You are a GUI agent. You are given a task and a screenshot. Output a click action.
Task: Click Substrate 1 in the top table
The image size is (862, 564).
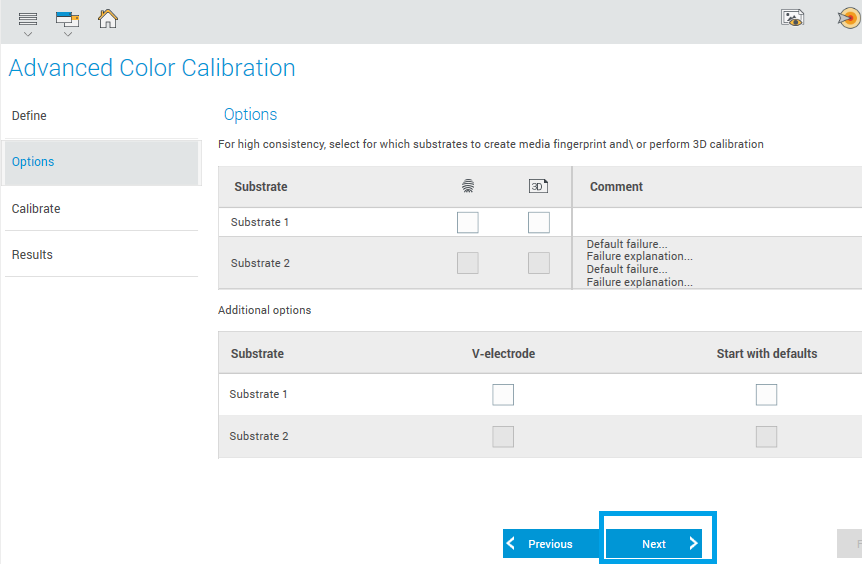click(x=259, y=222)
